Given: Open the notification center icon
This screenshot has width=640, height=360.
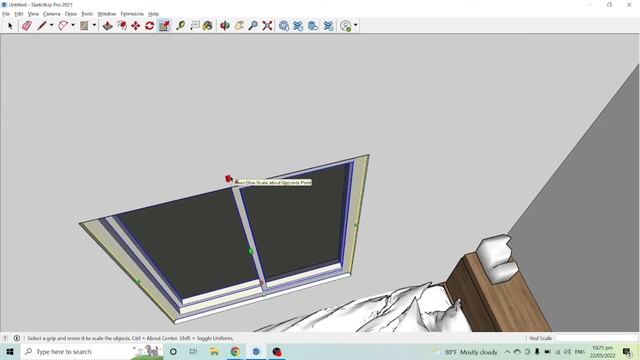Looking at the screenshot, I should (x=627, y=351).
